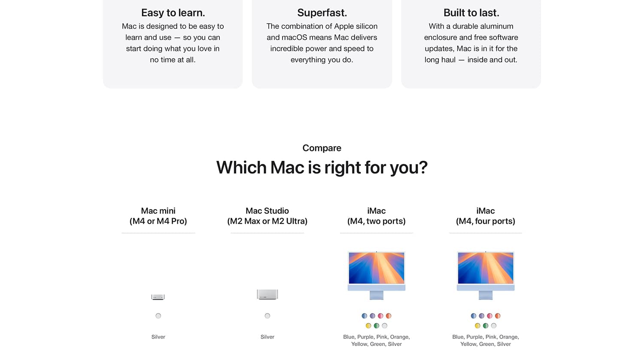Click the iMac (M4, four ports) heading
This screenshot has height=352, width=644.
point(486,216)
